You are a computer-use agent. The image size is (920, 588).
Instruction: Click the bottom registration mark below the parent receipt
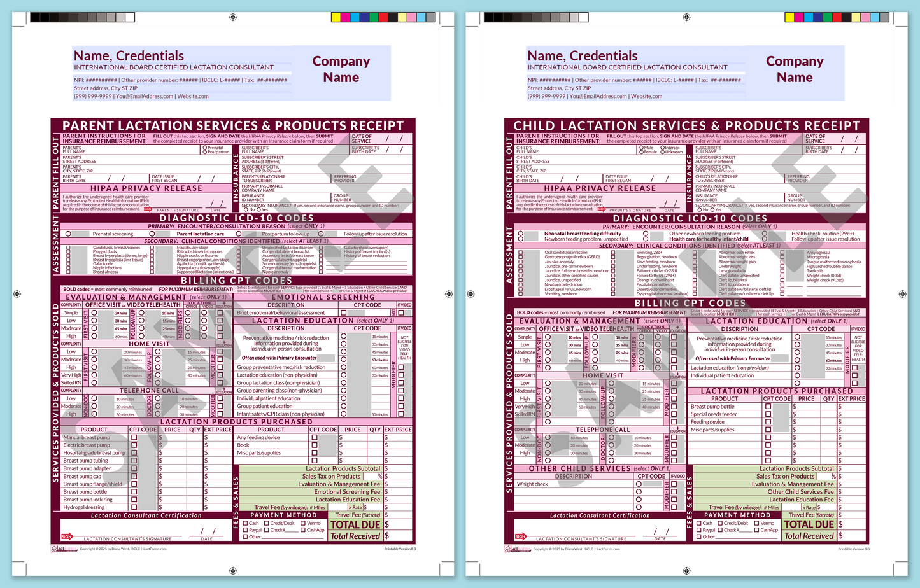click(233, 571)
